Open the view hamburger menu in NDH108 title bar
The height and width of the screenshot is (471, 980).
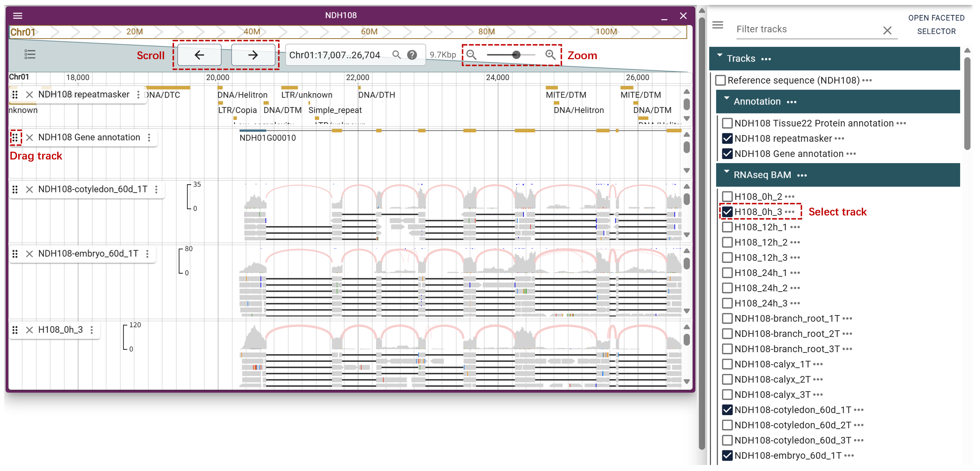[17, 16]
